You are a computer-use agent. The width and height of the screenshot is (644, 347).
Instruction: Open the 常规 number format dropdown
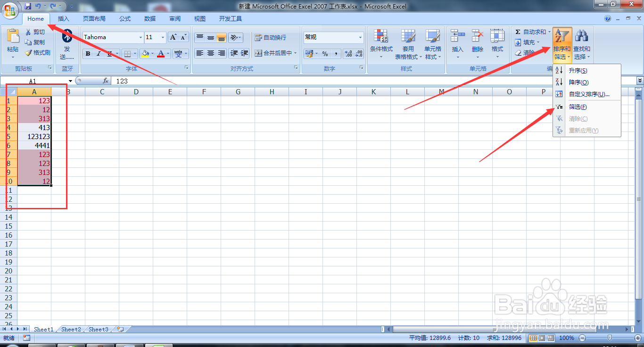361,37
